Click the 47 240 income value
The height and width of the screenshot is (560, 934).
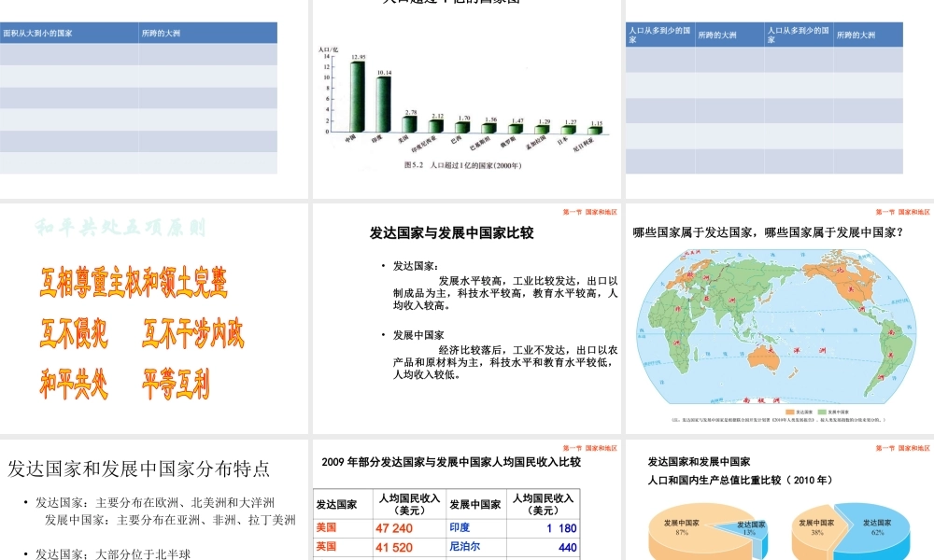pyautogui.click(x=394, y=528)
